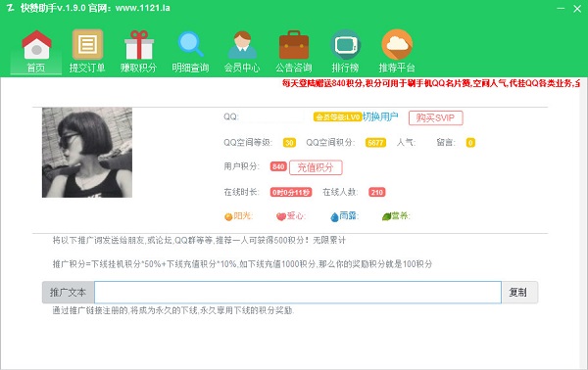Open the 赚取积分 gift box icon
The image size is (588, 370).
tap(139, 45)
